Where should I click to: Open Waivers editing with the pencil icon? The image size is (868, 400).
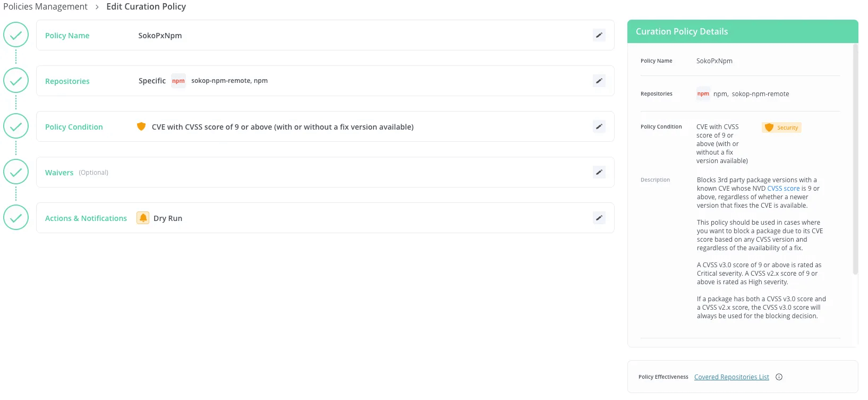pos(599,172)
